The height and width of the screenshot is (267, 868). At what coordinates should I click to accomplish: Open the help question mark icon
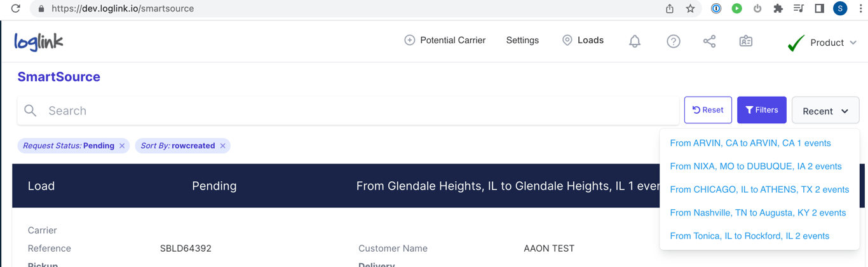673,41
